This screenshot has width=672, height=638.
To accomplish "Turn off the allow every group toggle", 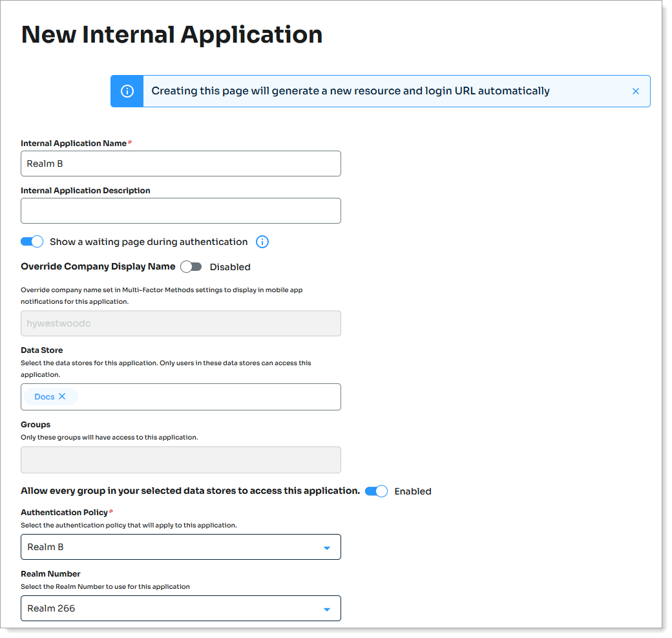I will 376,491.
